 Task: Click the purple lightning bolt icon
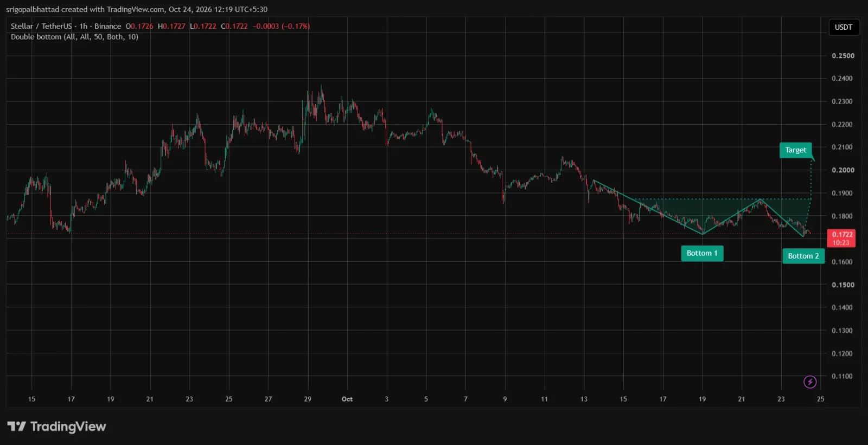[810, 382]
